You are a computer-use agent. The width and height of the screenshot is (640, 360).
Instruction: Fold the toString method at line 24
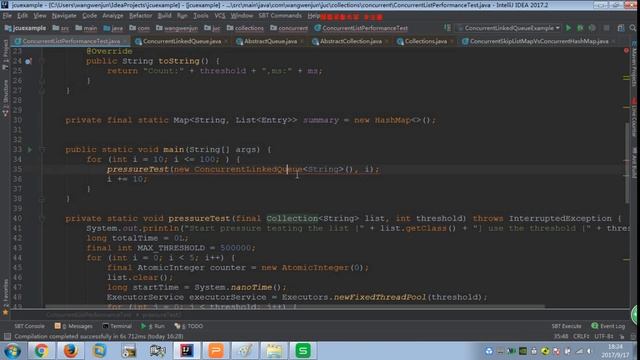point(42,61)
